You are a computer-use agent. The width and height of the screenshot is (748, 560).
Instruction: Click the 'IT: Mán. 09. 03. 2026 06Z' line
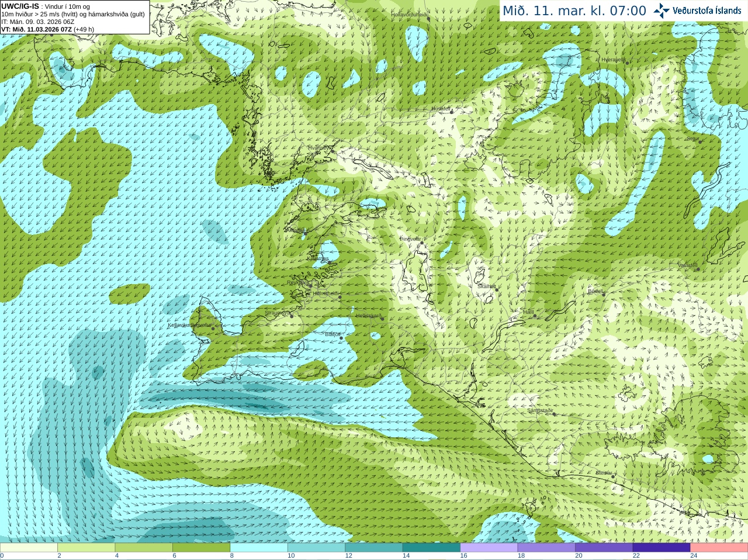point(37,22)
